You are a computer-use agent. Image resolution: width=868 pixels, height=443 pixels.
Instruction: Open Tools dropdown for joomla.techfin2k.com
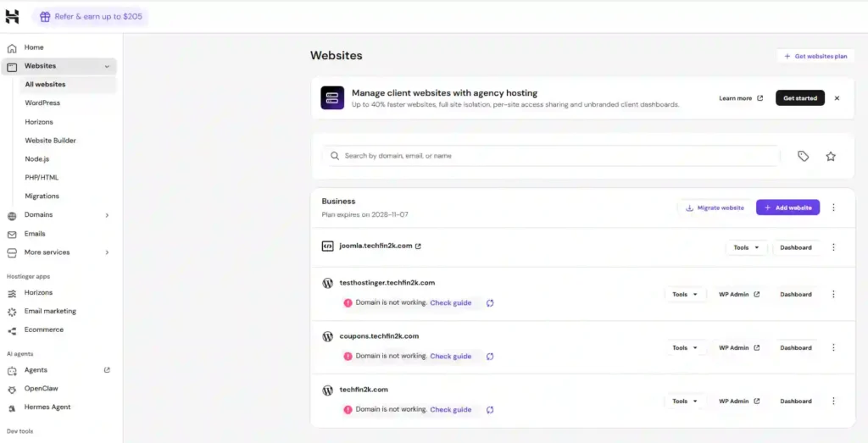(x=746, y=248)
